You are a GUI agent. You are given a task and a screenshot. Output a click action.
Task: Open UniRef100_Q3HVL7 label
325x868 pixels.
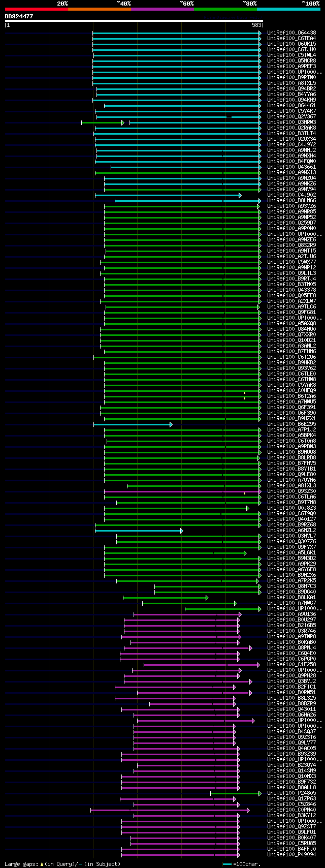(291, 536)
